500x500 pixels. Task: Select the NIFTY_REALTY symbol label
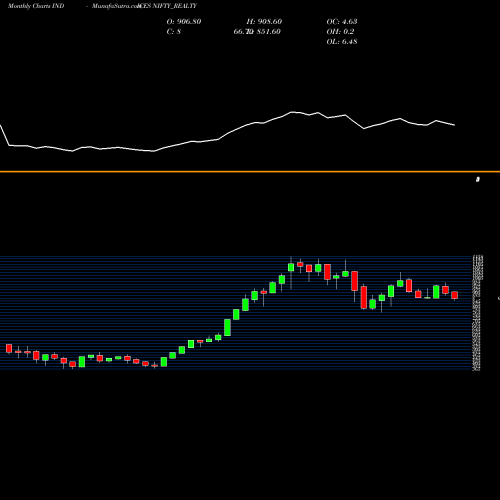[174, 6]
